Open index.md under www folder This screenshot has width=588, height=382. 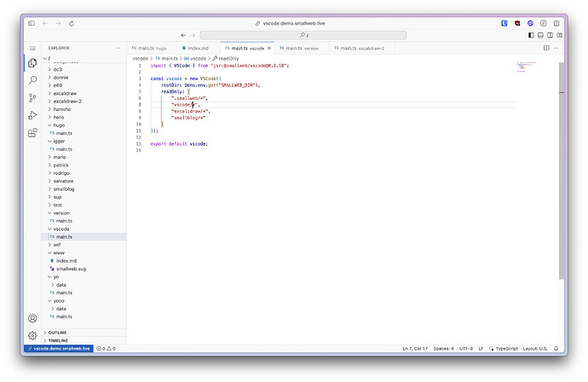tap(84, 261)
